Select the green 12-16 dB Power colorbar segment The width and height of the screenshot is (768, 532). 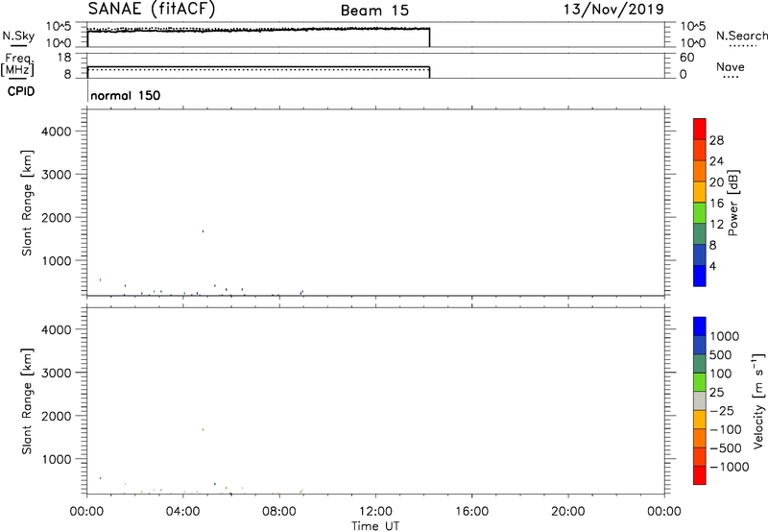pyautogui.click(x=700, y=213)
